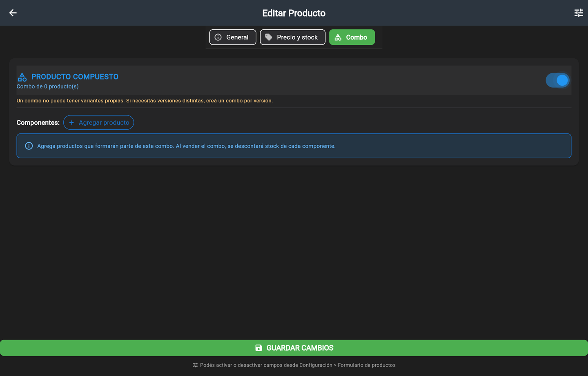Switch to the General tab
The height and width of the screenshot is (376, 588).
tap(233, 37)
